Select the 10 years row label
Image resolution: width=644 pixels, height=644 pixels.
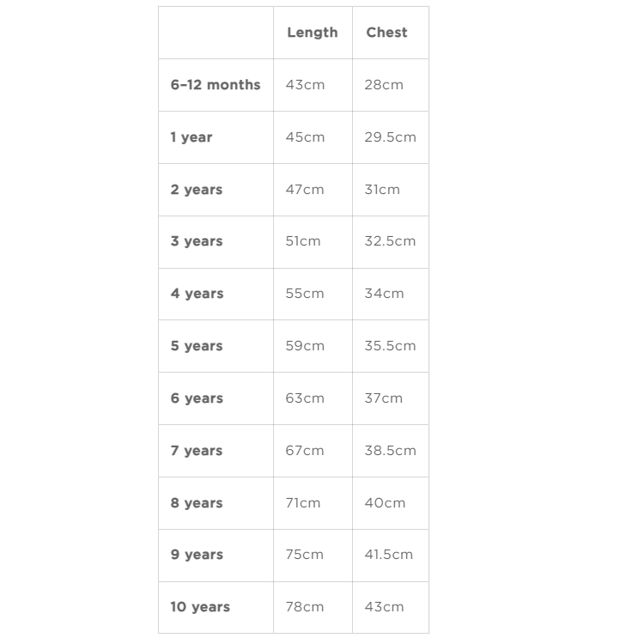[x=199, y=607]
